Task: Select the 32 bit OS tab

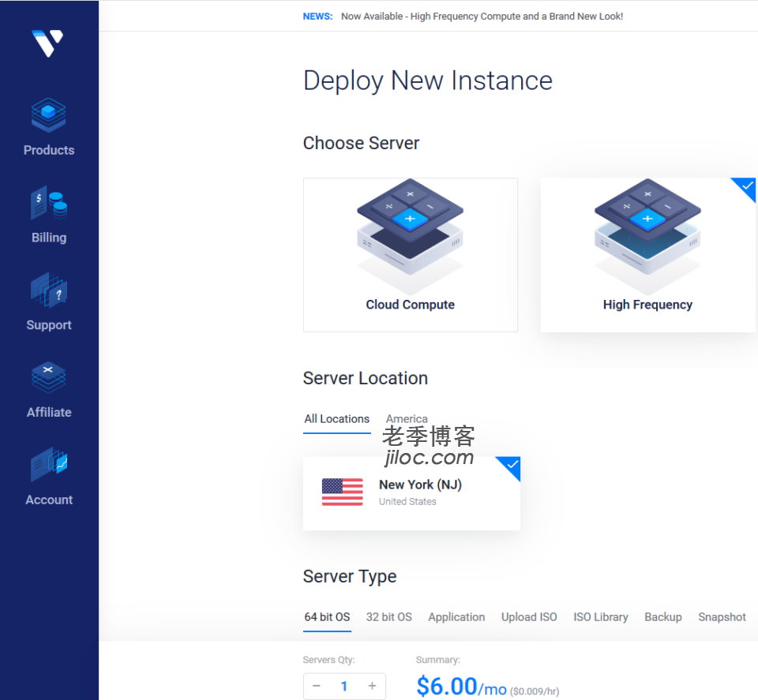Action: pyautogui.click(x=389, y=617)
